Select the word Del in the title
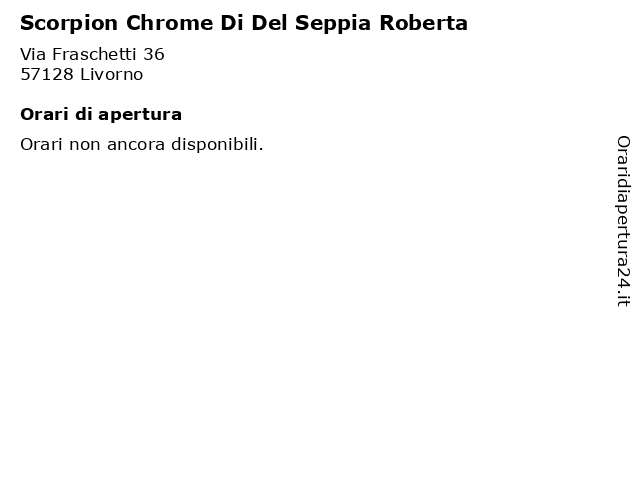Viewport: 640px width, 480px height. [269, 23]
